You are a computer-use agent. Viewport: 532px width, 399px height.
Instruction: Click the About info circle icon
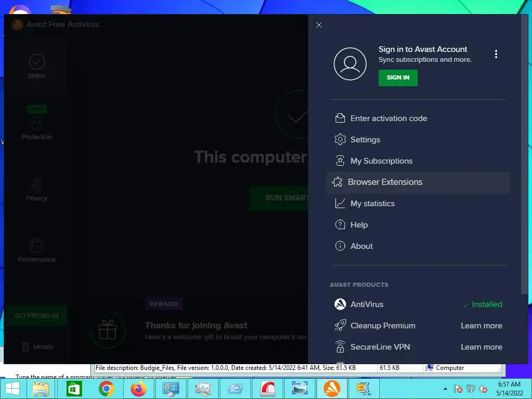(x=340, y=246)
